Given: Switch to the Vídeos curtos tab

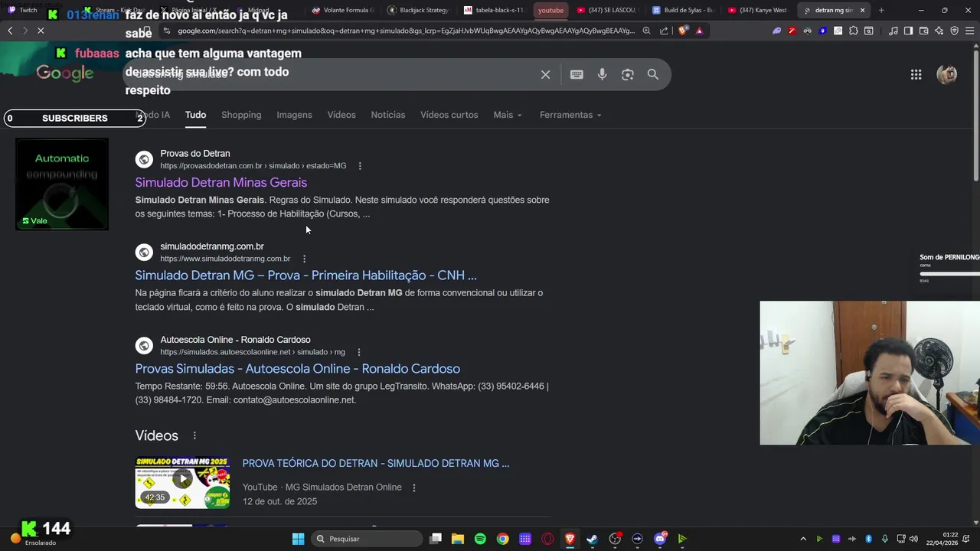Looking at the screenshot, I should point(449,115).
